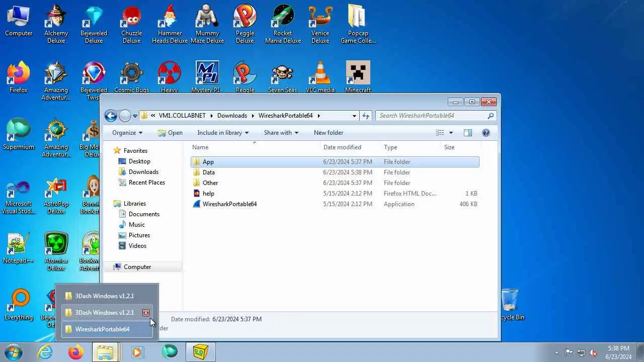This screenshot has width=644, height=362.
Task: Open Internet Explorer from the taskbar
Action: (x=45, y=352)
